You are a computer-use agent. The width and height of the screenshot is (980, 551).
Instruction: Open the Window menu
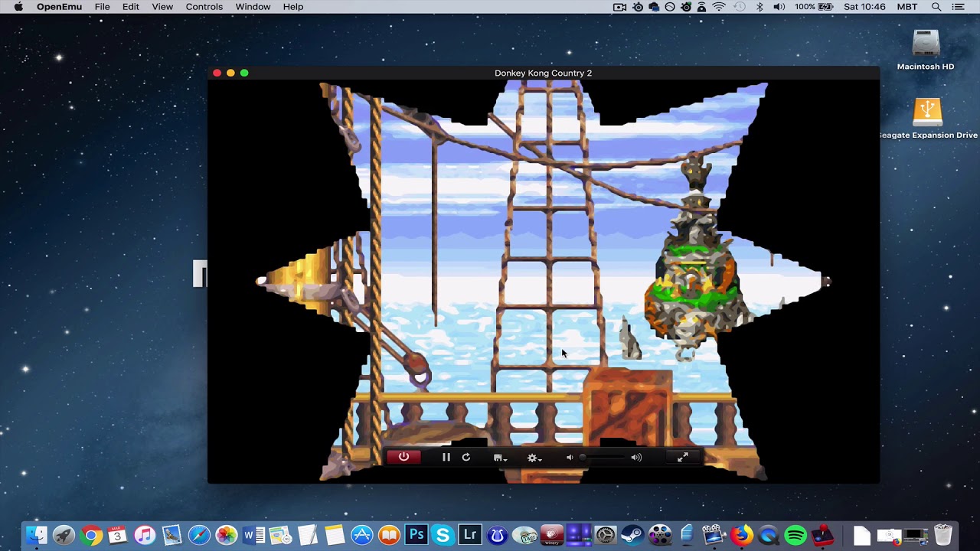(x=253, y=7)
